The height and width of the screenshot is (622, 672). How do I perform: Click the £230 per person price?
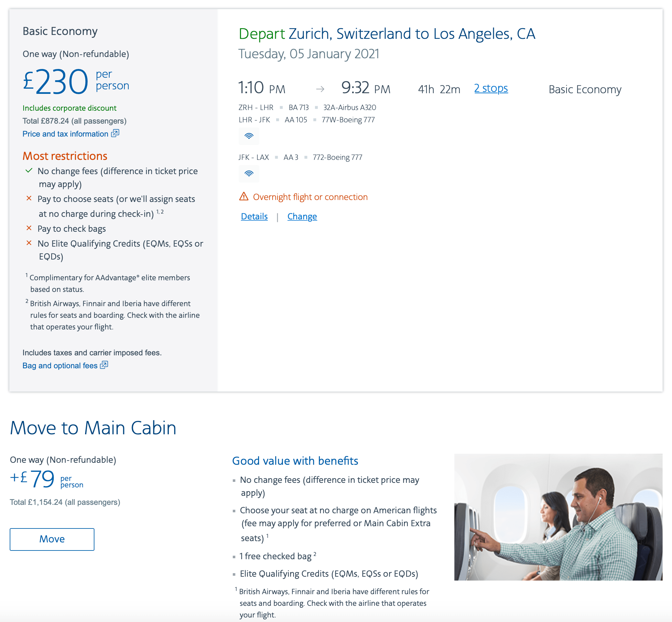tap(56, 82)
